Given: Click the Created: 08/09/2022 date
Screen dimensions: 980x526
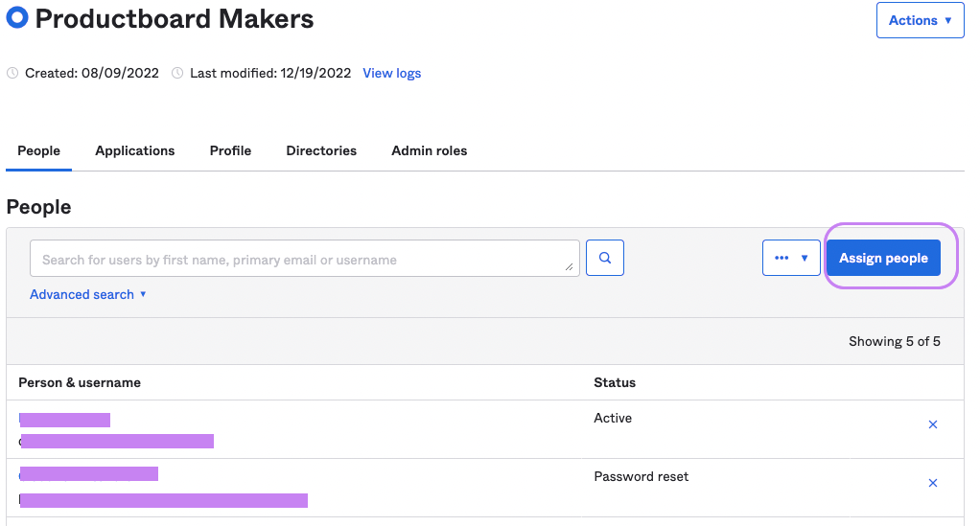Looking at the screenshot, I should [x=92, y=73].
